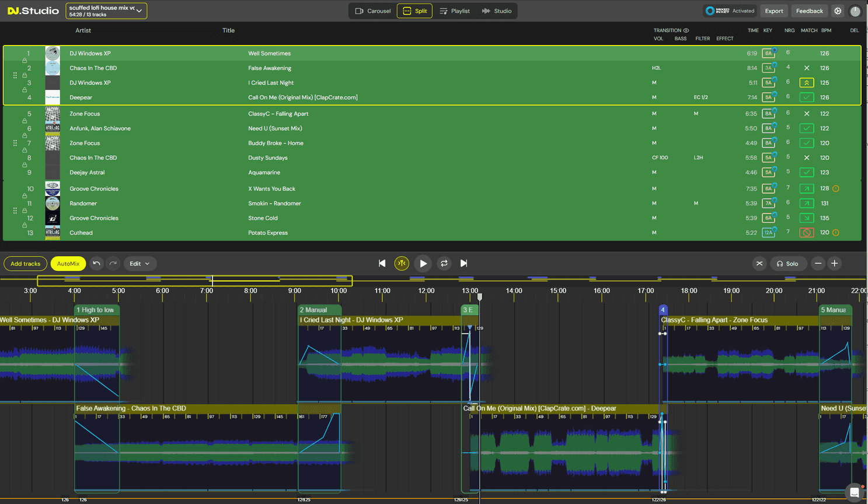Click the redo arrow icon
The width and height of the screenshot is (868, 504).
(113, 264)
